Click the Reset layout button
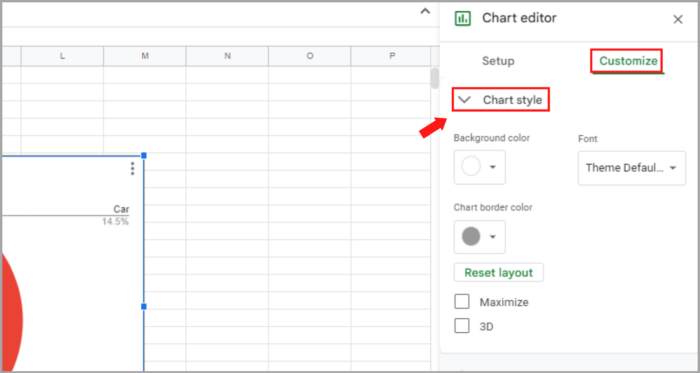Screen dimensions: 700x373 pos(499,273)
